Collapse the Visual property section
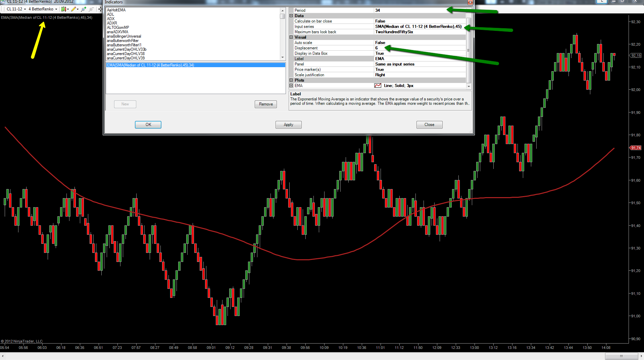Viewport: 644px width, 360px height. point(291,37)
